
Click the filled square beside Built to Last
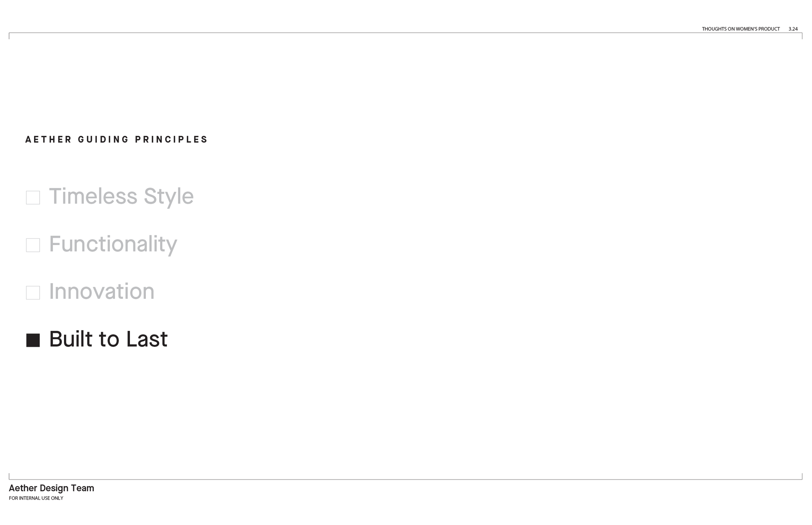click(x=33, y=340)
